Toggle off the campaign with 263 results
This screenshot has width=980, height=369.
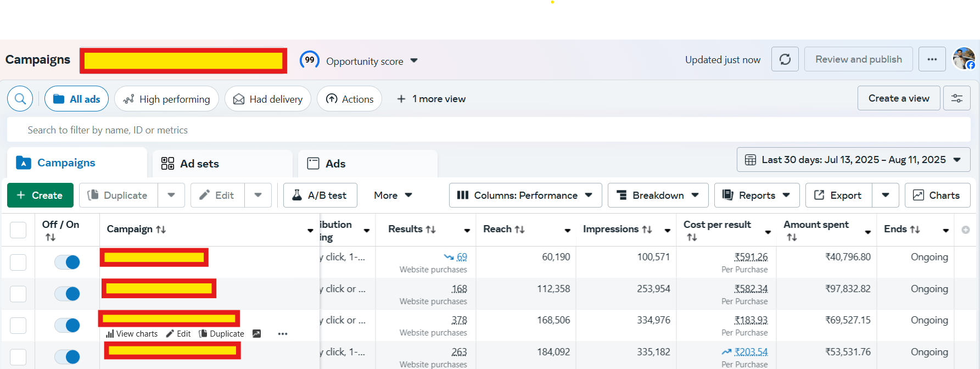pos(67,357)
